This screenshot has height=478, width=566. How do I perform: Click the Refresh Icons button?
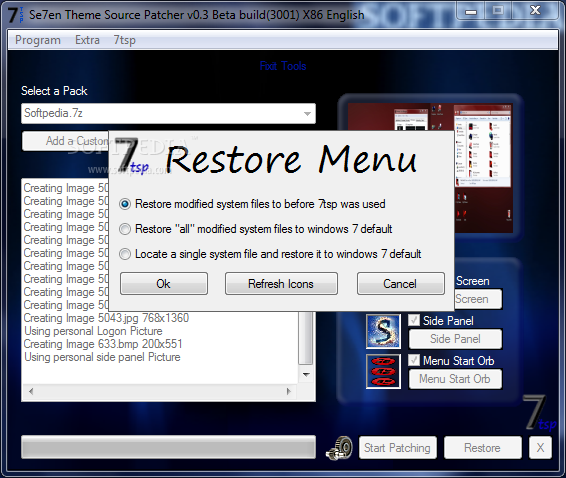tap(281, 284)
